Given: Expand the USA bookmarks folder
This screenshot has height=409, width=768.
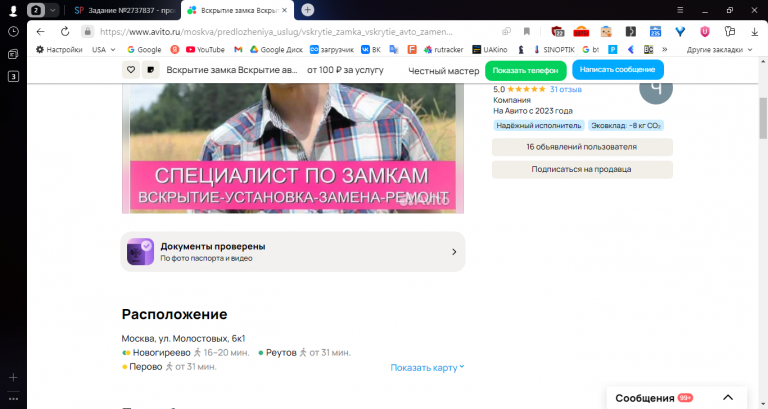Looking at the screenshot, I should [x=104, y=49].
